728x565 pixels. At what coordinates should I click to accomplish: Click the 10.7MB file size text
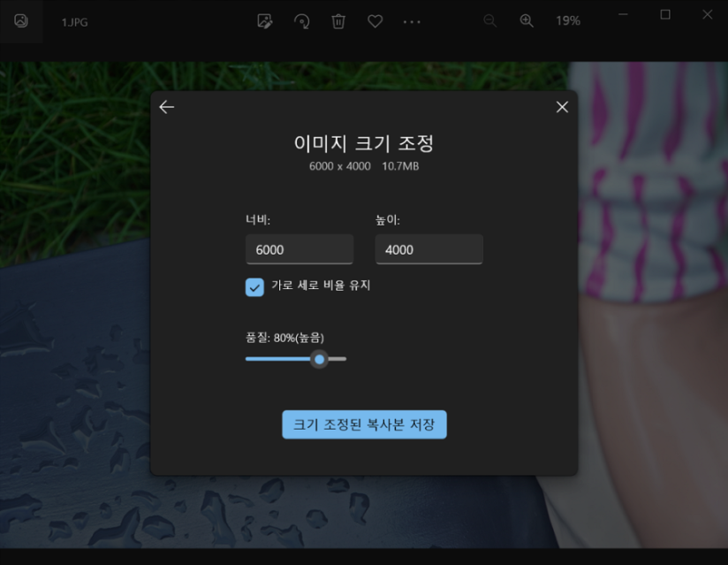[x=400, y=166]
